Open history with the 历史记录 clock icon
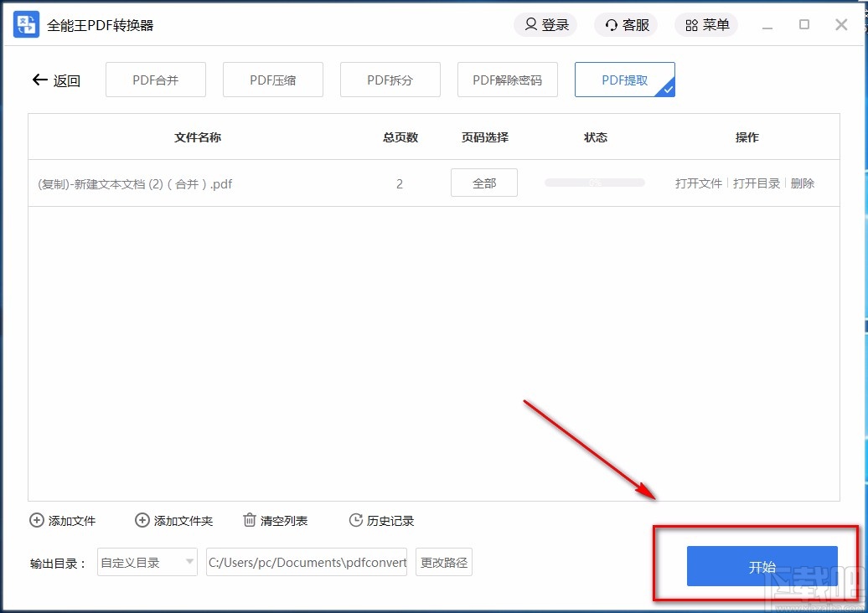This screenshot has height=613, width=868. click(355, 520)
